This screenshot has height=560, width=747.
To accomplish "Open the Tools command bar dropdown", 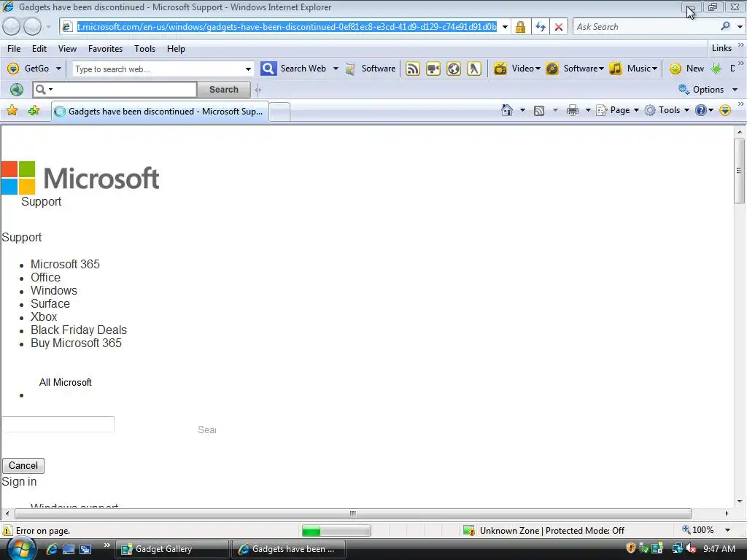I will tap(667, 111).
